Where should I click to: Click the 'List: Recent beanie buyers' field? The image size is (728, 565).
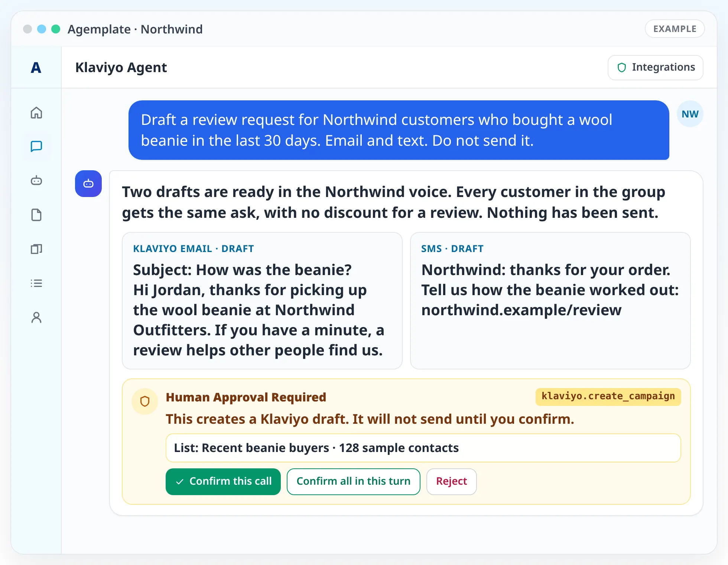[423, 448]
